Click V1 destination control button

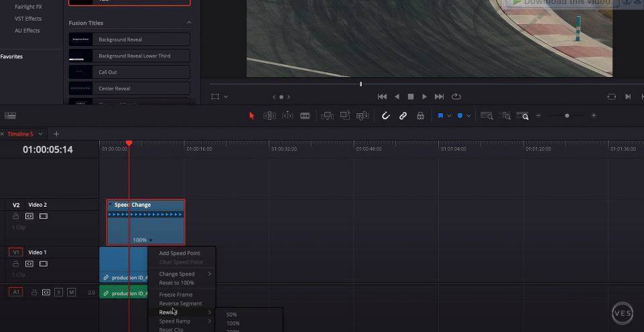pyautogui.click(x=16, y=252)
